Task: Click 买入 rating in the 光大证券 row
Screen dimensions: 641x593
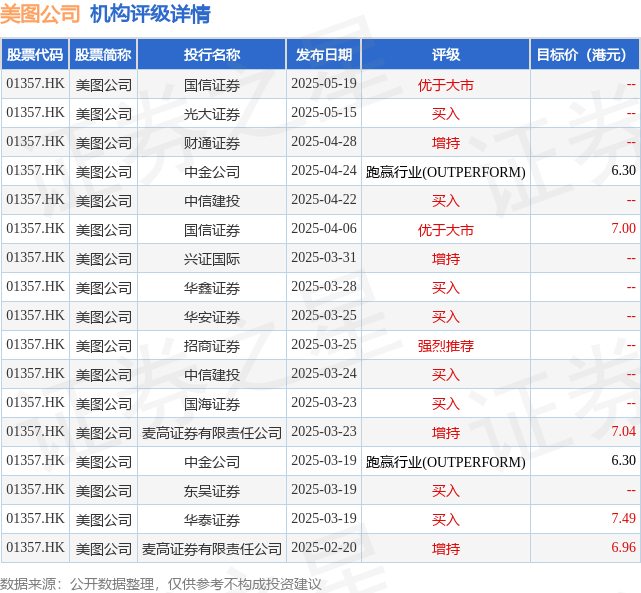Action: (x=446, y=114)
